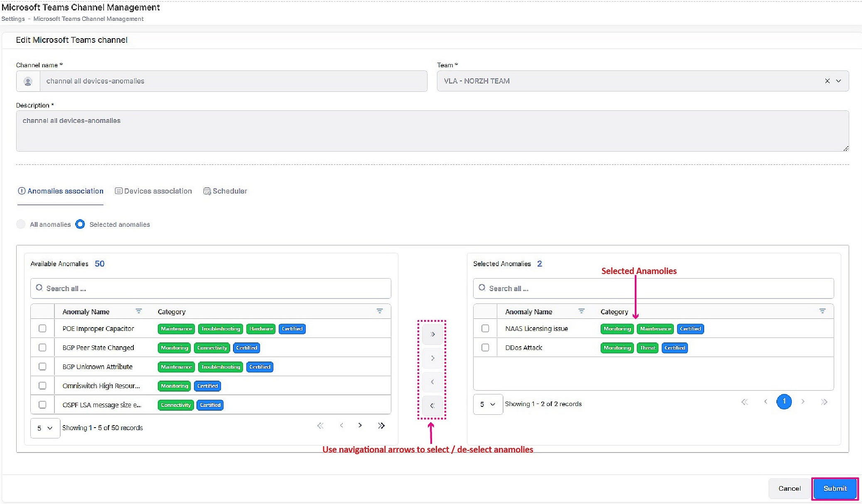Image resolution: width=862 pixels, height=504 pixels.
Task: Go to last page of available anomalies
Action: 381,426
